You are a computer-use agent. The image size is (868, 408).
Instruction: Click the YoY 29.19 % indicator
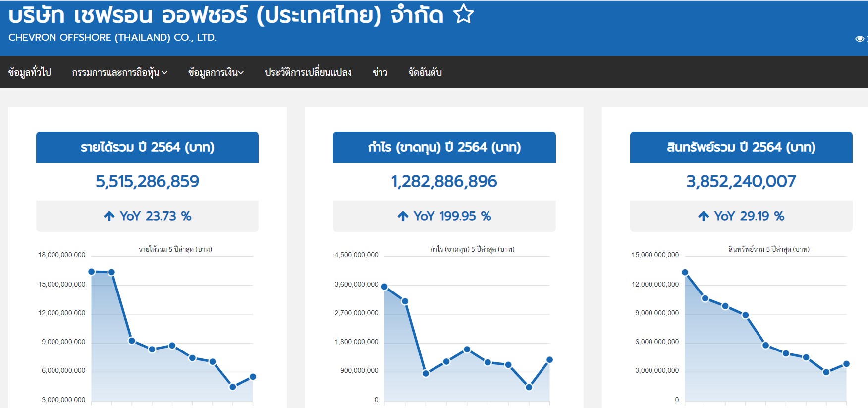pyautogui.click(x=741, y=216)
